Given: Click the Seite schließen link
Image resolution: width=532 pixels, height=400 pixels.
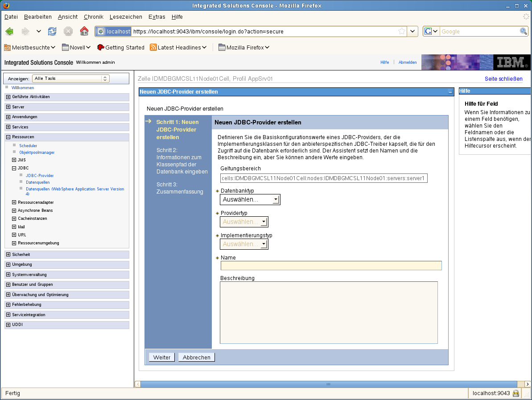Looking at the screenshot, I should pos(503,79).
